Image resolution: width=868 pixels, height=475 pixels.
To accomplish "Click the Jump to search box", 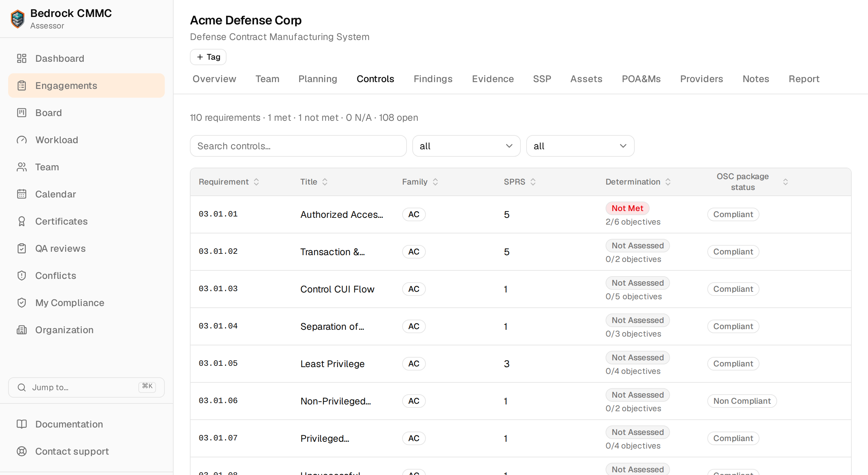I will [x=86, y=387].
